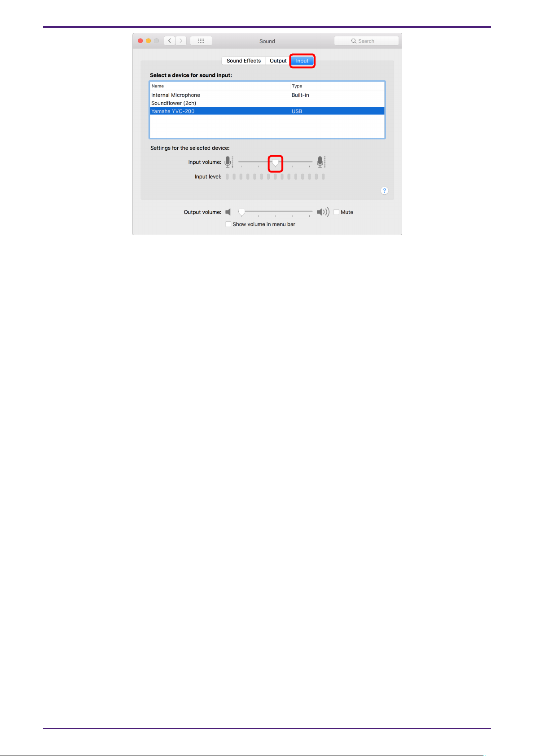The image size is (535, 756).
Task: Click the loud speaker icon
Action: click(x=323, y=212)
